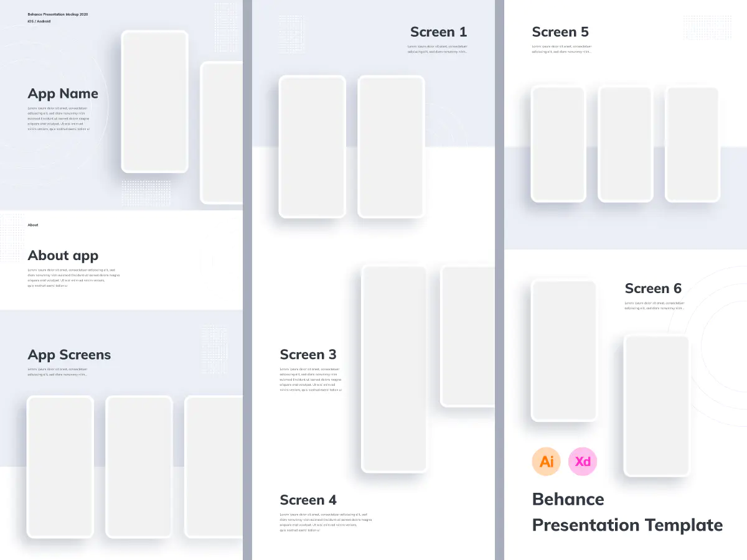Click the iOS / Android subtitle text

39,21
